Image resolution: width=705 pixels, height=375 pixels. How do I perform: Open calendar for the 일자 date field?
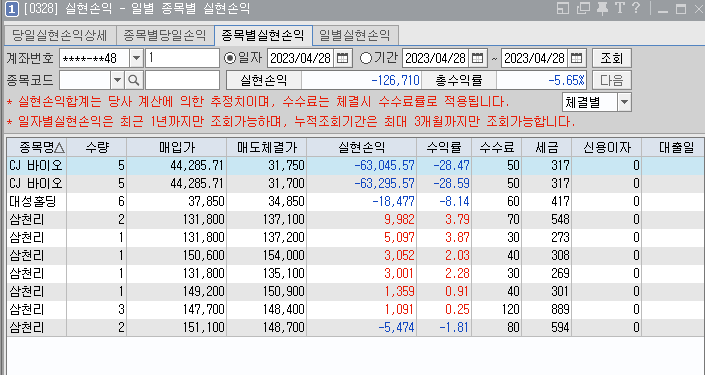pyautogui.click(x=343, y=58)
